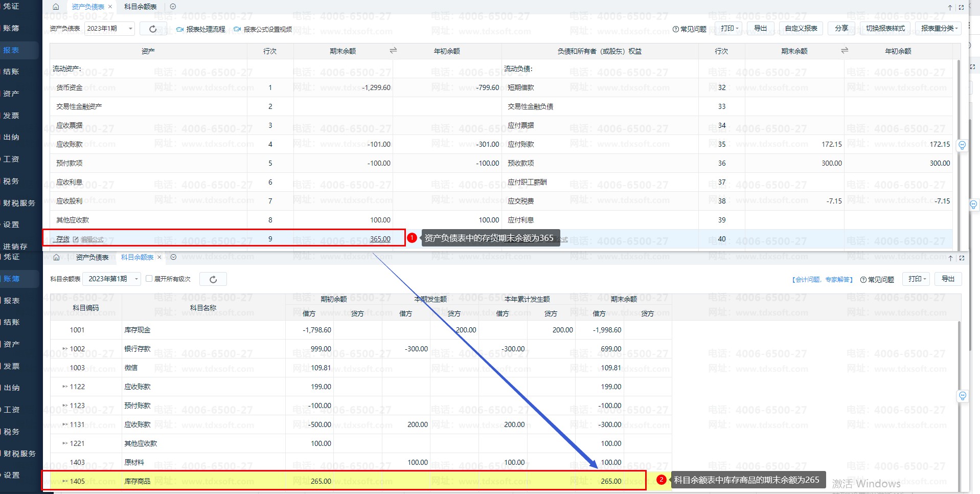Viewport: 980px width, 494px height.
Task: Open the 报表处理流程 video icon link
Action: point(180,29)
